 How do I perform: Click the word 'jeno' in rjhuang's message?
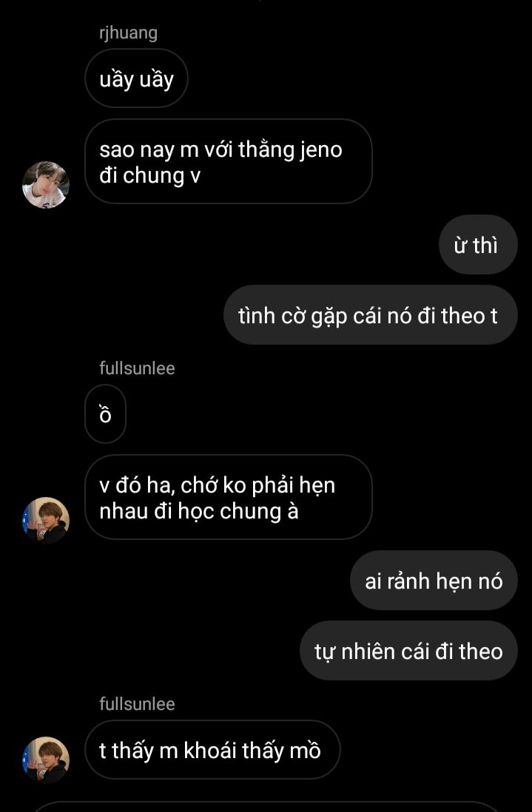tap(320, 150)
